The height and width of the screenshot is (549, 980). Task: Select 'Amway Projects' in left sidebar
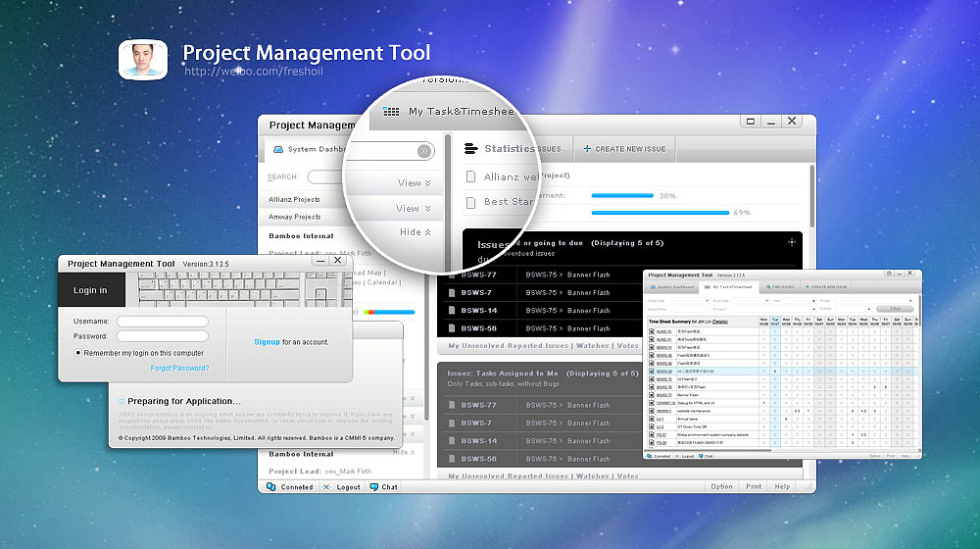point(294,217)
